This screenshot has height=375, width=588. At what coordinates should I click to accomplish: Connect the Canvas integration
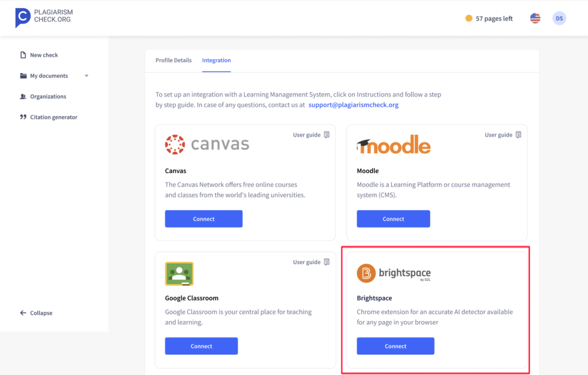[203, 219]
